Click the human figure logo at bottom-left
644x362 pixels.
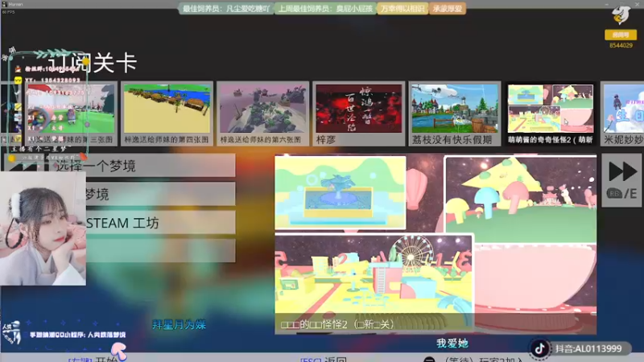[x=12, y=332]
